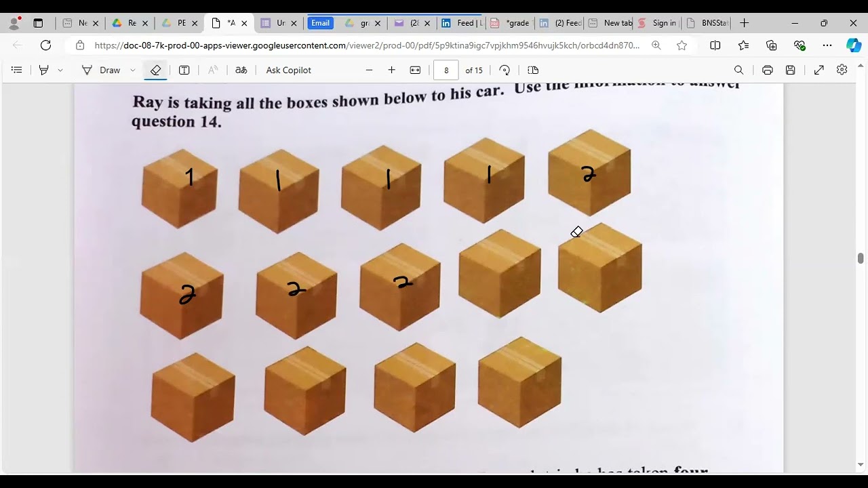The width and height of the screenshot is (868, 488).
Task: Select the Highlight tool
Action: (44, 70)
